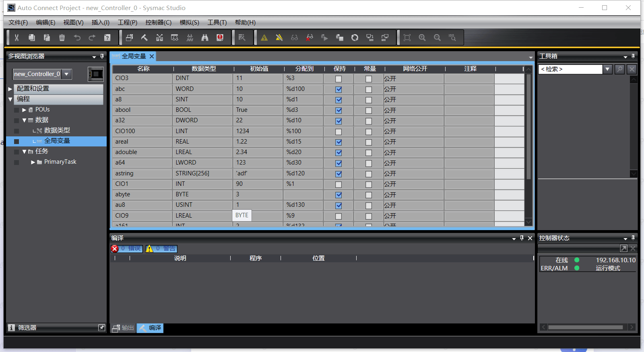Click the circular synchronize icon
This screenshot has width=644, height=352.
355,37
